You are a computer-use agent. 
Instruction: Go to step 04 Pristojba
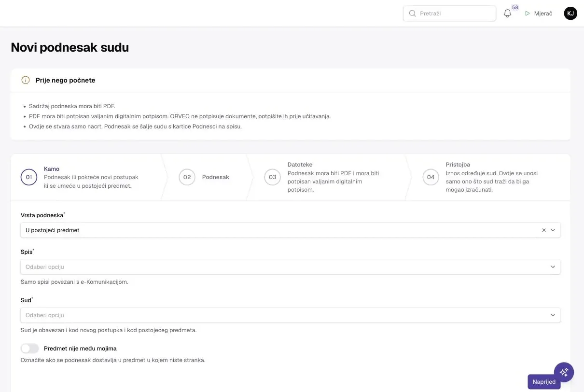[x=488, y=177]
